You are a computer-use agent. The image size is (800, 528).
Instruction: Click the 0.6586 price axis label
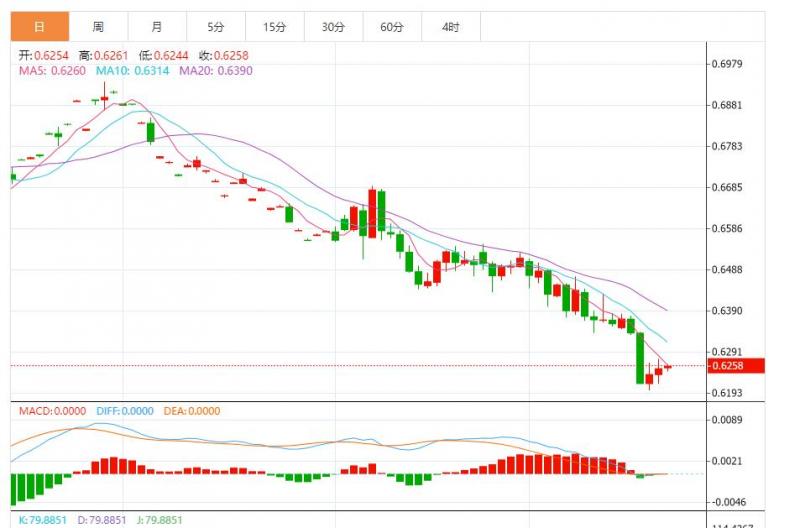coord(727,229)
